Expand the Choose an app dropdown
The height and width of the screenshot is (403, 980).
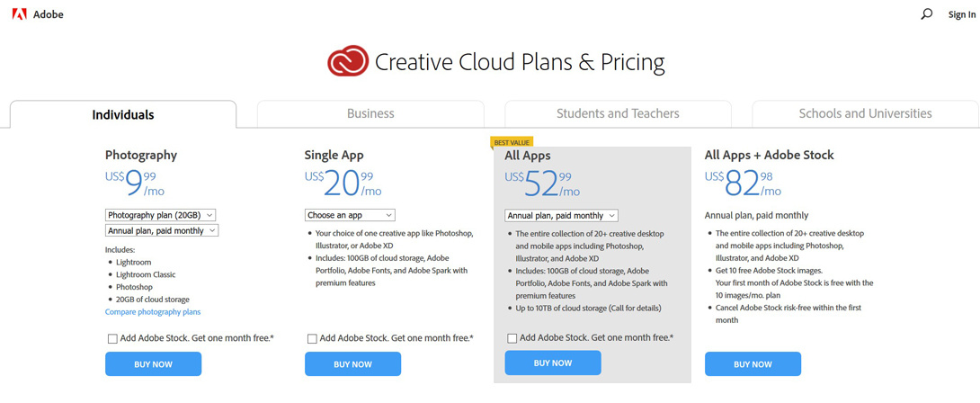350,215
